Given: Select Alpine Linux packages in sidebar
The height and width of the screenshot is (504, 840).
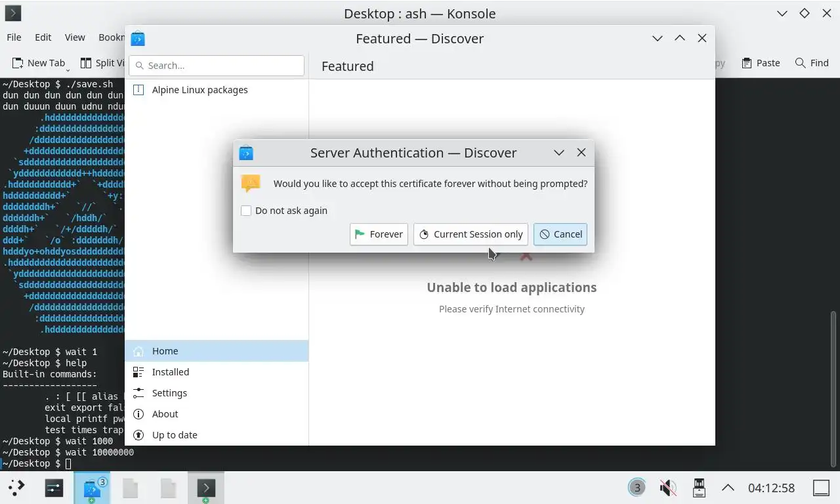Looking at the screenshot, I should click(217, 90).
